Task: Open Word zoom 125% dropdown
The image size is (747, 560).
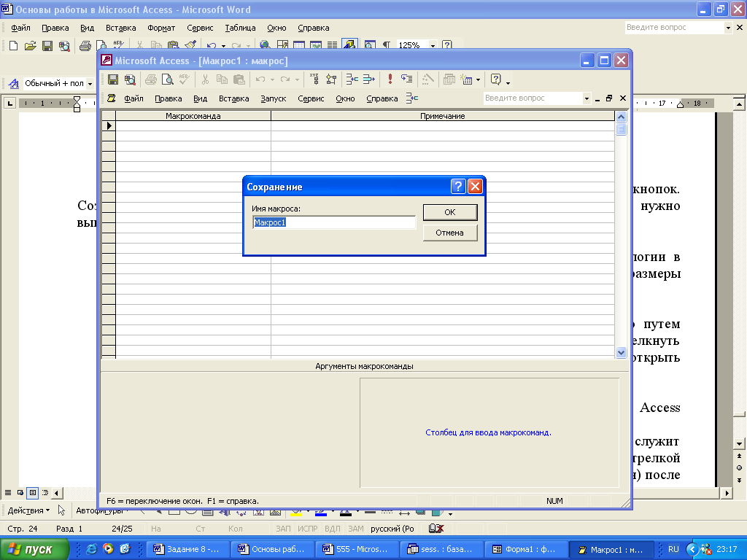Action: [x=433, y=46]
